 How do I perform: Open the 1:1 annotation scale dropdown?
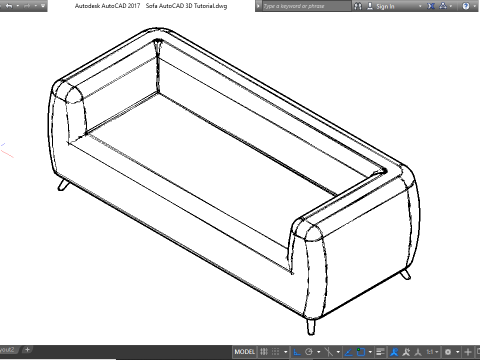[432, 352]
